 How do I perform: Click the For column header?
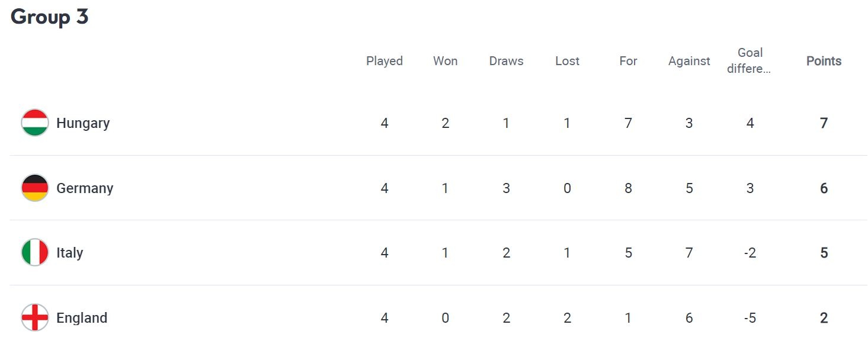click(x=628, y=61)
